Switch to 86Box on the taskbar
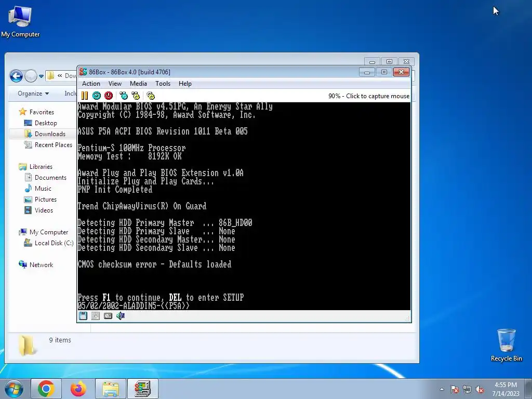This screenshot has width=532, height=399. pyautogui.click(x=142, y=389)
